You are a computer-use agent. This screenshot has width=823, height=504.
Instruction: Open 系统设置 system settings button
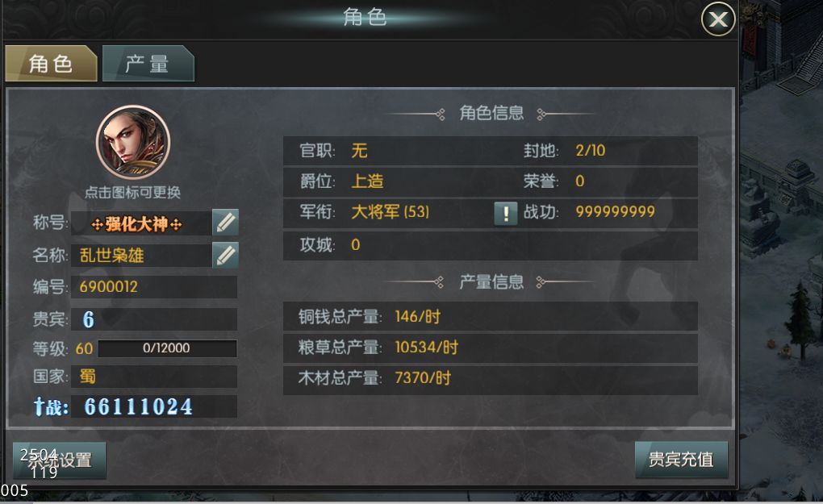click(x=60, y=460)
